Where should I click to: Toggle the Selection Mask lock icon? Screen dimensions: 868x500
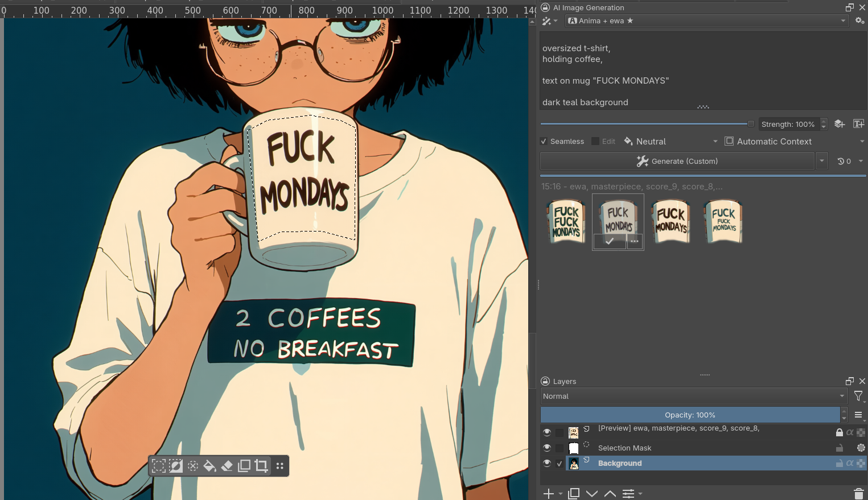pos(840,448)
